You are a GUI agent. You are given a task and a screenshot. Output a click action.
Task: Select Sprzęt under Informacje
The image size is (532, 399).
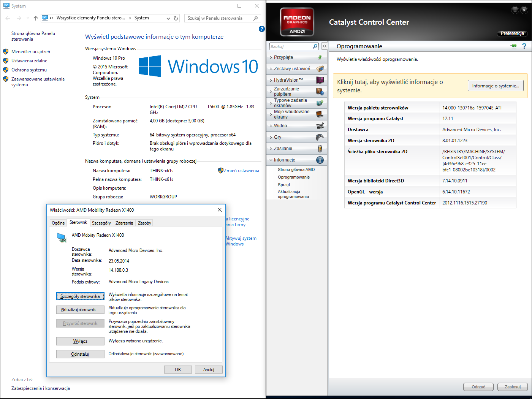pyautogui.click(x=284, y=185)
